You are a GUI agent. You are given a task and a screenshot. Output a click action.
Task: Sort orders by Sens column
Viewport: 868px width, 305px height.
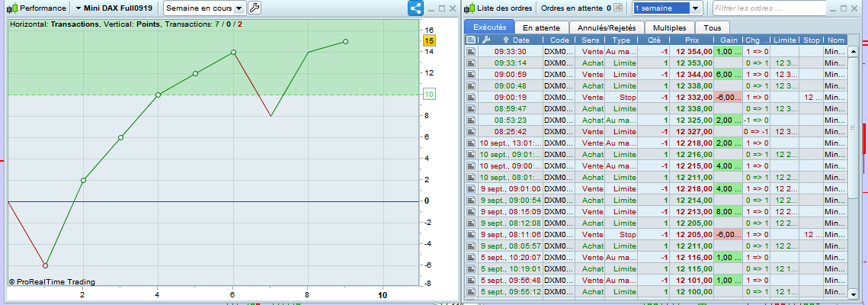(x=590, y=40)
